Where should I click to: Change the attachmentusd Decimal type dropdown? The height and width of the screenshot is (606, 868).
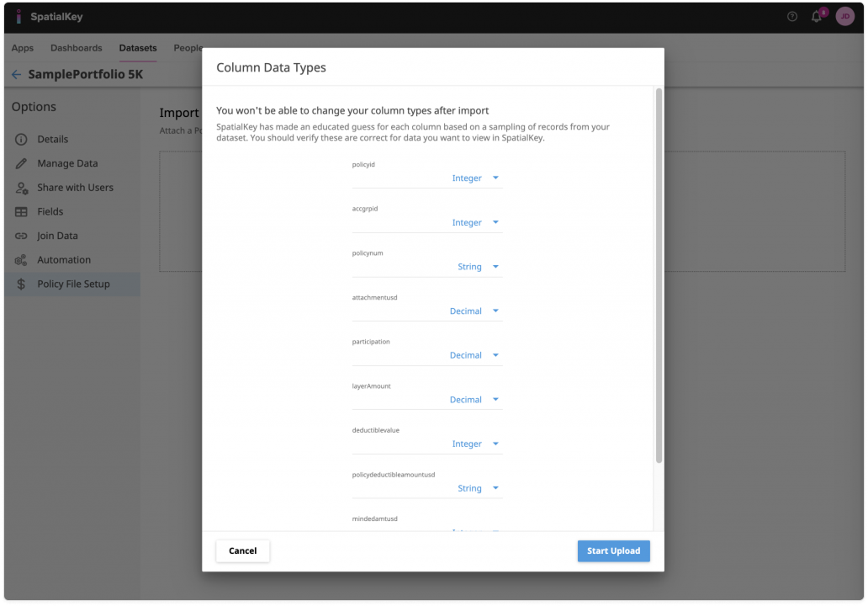pyautogui.click(x=495, y=311)
